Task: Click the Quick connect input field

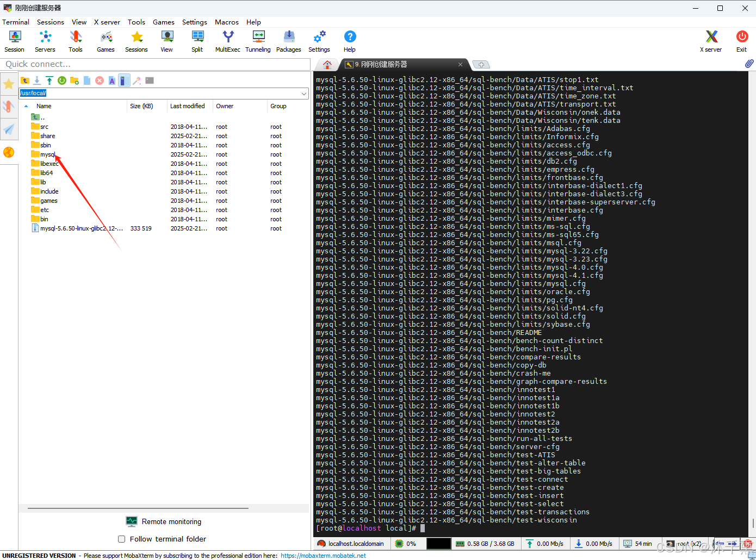Action: (x=156, y=64)
